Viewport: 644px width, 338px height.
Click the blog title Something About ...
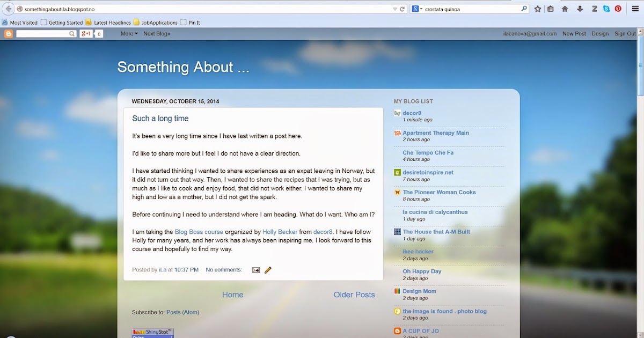pos(184,67)
